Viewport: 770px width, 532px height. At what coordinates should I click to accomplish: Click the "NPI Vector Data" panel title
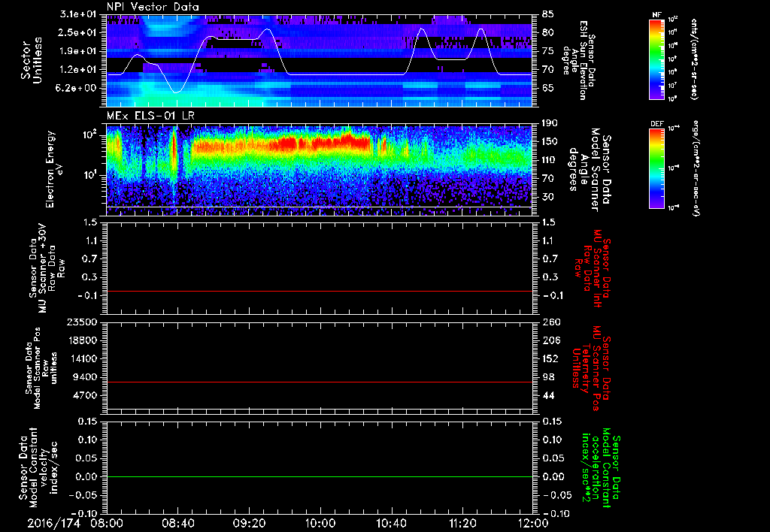point(153,7)
